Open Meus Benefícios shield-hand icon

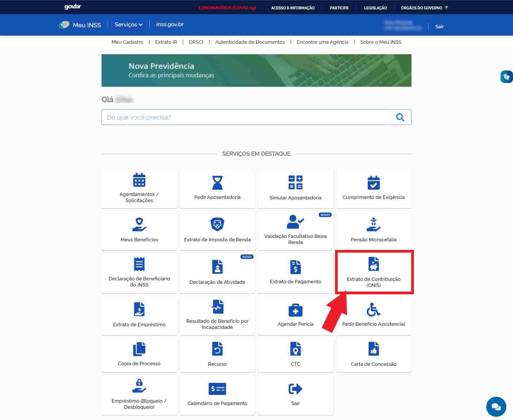[x=139, y=224]
